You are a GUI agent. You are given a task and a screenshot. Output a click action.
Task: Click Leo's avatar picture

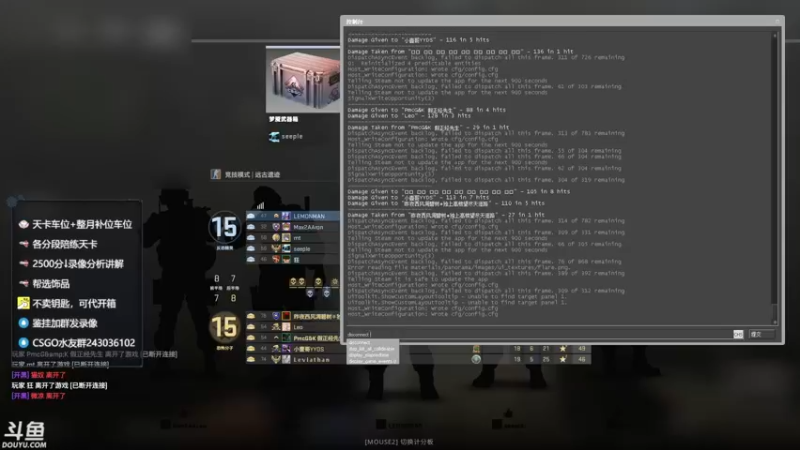286,327
